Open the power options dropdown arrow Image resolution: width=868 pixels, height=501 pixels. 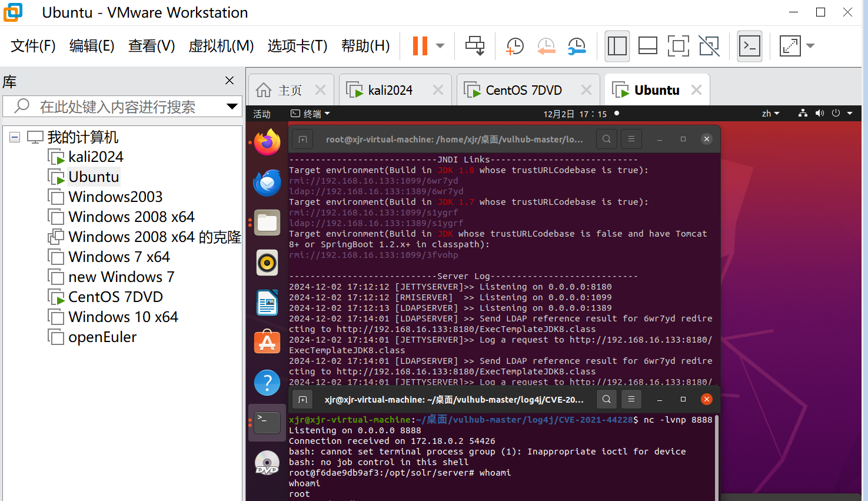pyautogui.click(x=440, y=46)
